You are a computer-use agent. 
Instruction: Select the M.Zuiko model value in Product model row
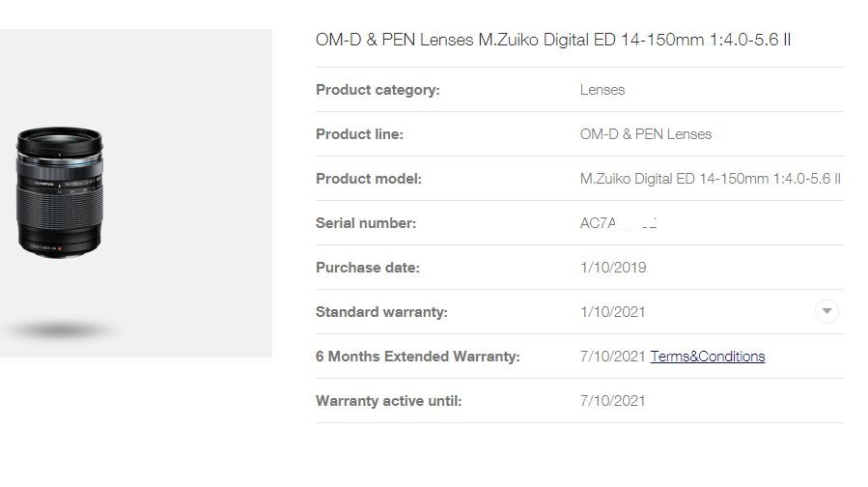click(711, 179)
